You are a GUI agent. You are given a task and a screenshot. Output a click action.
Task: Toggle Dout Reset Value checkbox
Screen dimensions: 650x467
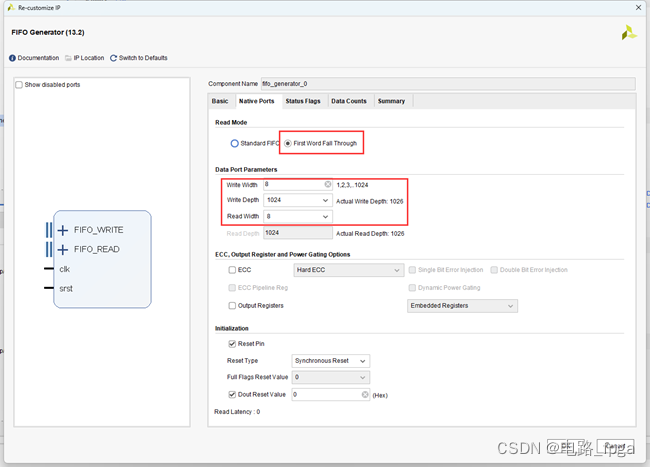click(x=232, y=394)
